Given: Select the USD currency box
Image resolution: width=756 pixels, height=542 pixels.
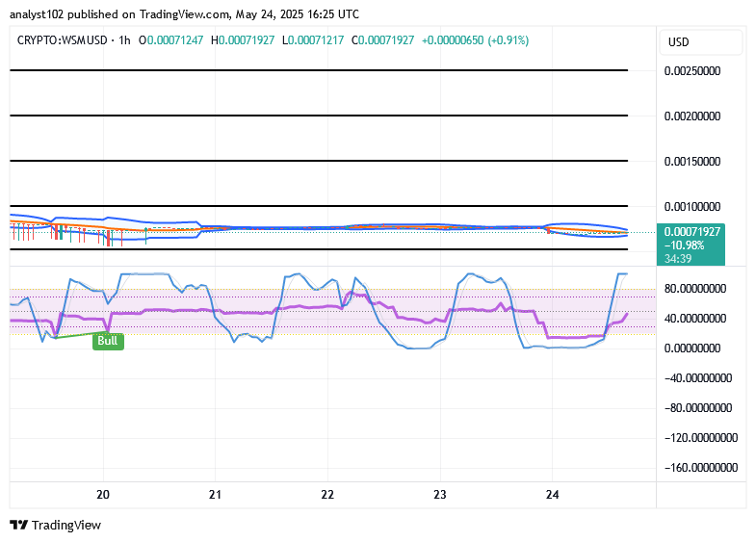Looking at the screenshot, I should tap(700, 42).
